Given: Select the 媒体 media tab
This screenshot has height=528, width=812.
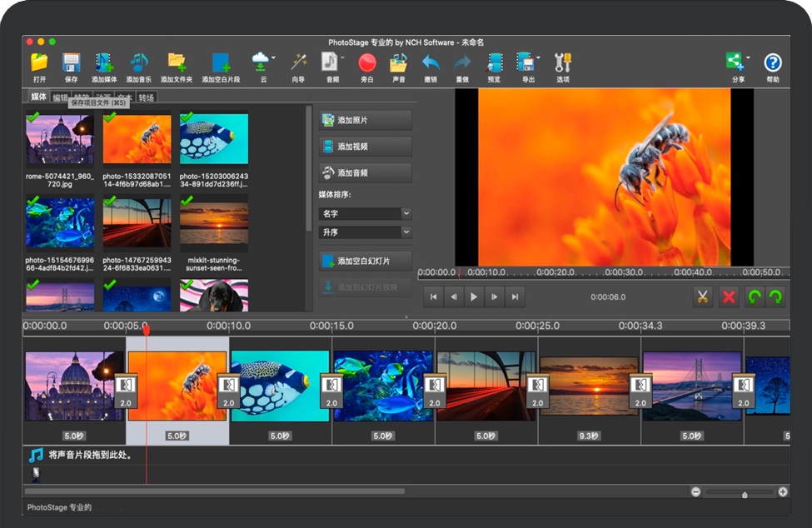Looking at the screenshot, I should 38,97.
